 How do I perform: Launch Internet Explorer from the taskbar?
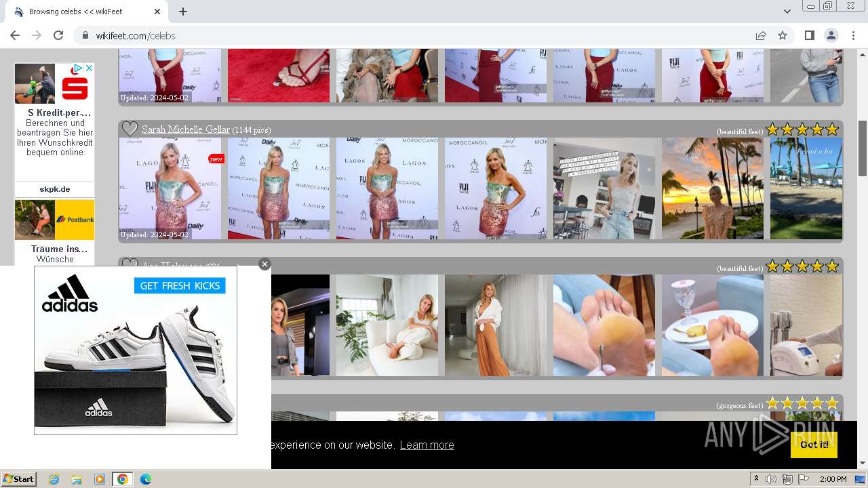pyautogui.click(x=54, y=479)
